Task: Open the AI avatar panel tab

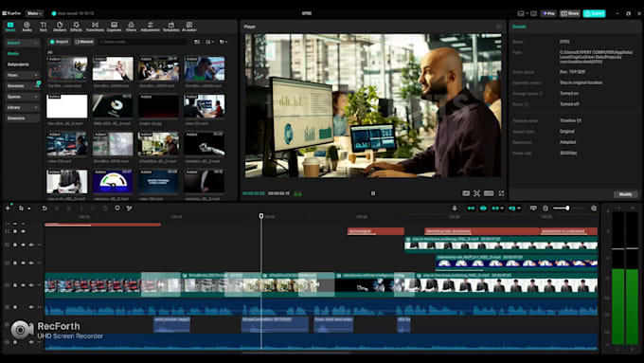Action: pyautogui.click(x=188, y=27)
